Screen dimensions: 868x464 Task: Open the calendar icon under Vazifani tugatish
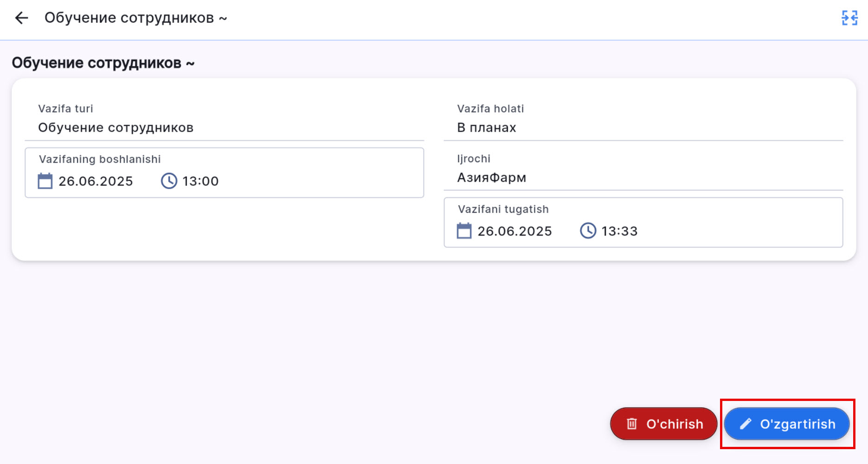coord(464,231)
